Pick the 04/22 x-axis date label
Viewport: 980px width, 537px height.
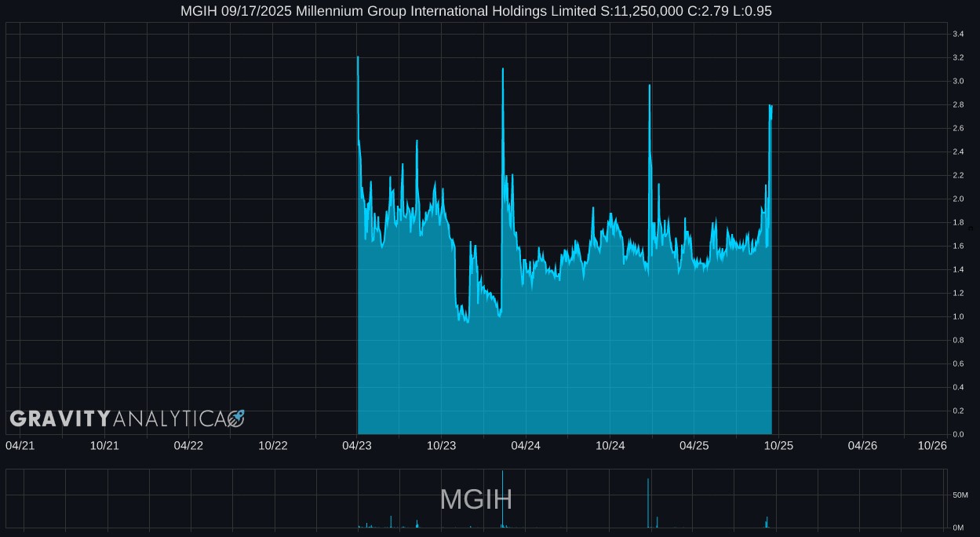[188, 445]
